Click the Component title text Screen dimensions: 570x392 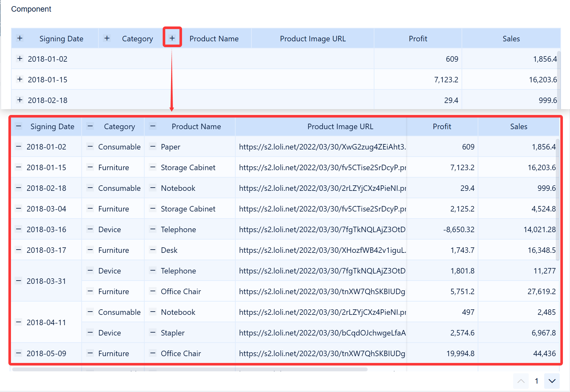pyautogui.click(x=31, y=9)
